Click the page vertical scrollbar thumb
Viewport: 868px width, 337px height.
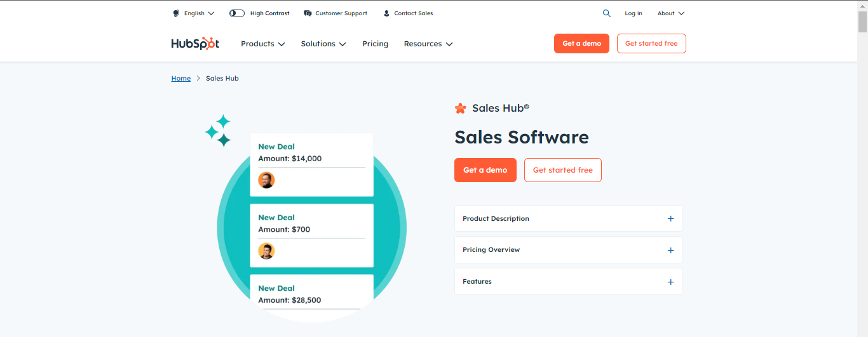point(862,20)
